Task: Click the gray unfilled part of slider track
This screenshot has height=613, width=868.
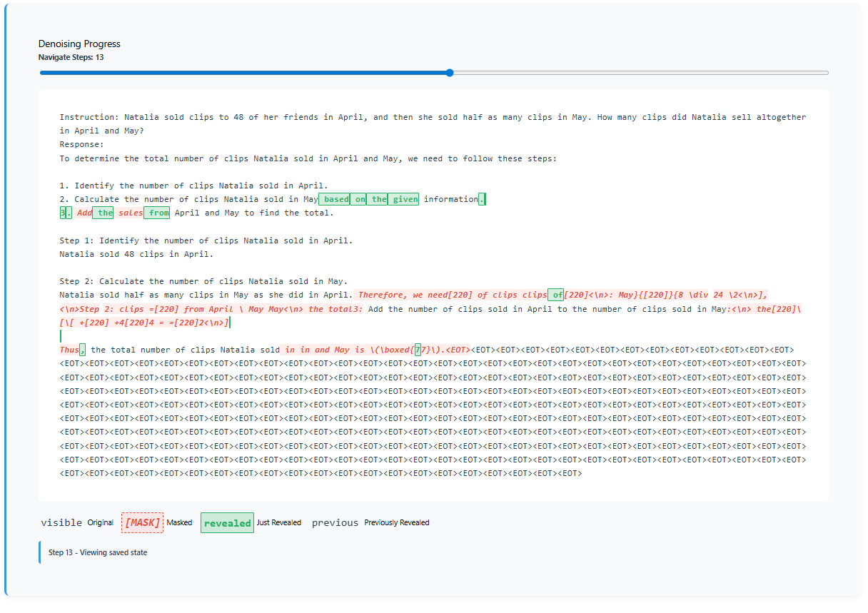Action: point(641,73)
